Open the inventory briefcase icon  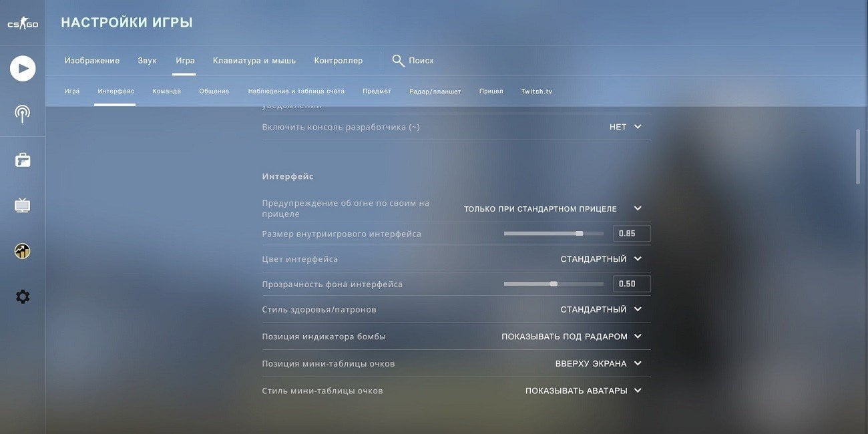click(x=23, y=160)
